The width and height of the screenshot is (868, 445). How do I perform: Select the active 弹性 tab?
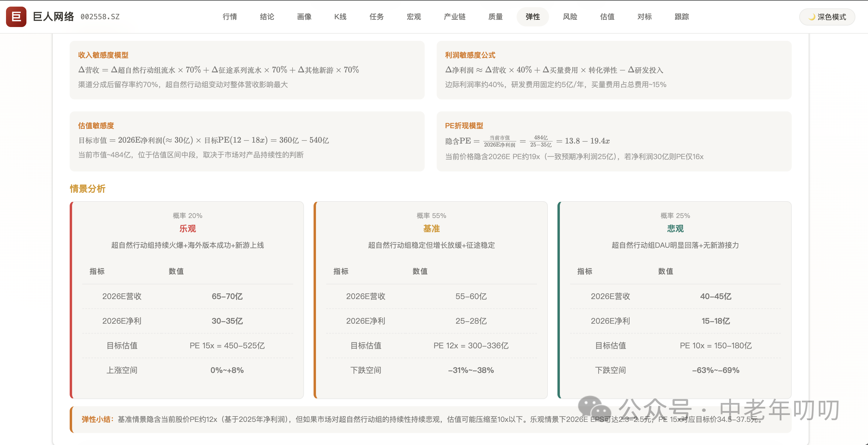click(533, 17)
